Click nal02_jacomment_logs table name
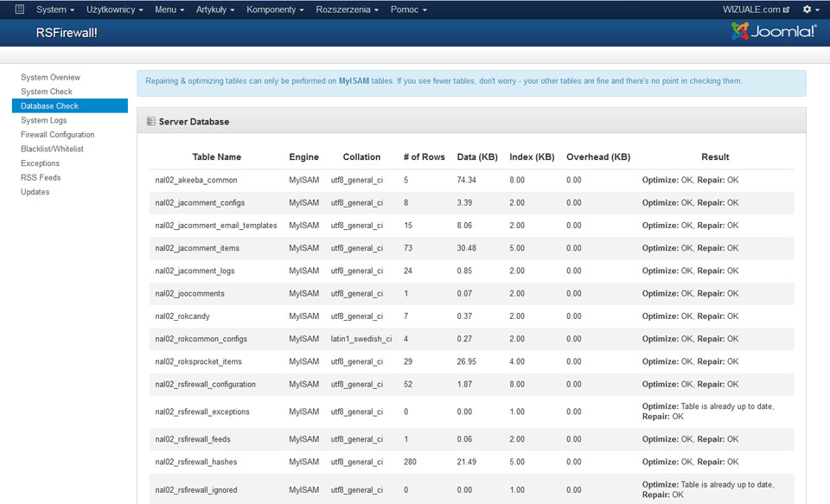The width and height of the screenshot is (830, 504). tap(195, 271)
